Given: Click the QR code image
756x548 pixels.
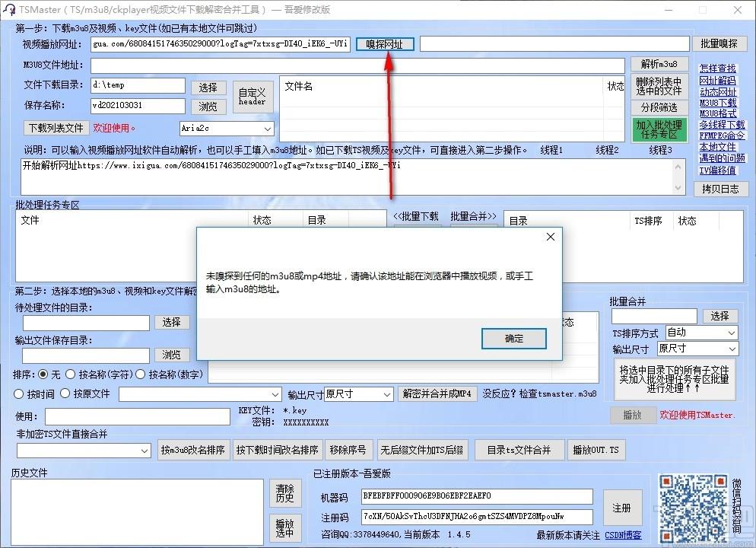Looking at the screenshot, I should [691, 506].
